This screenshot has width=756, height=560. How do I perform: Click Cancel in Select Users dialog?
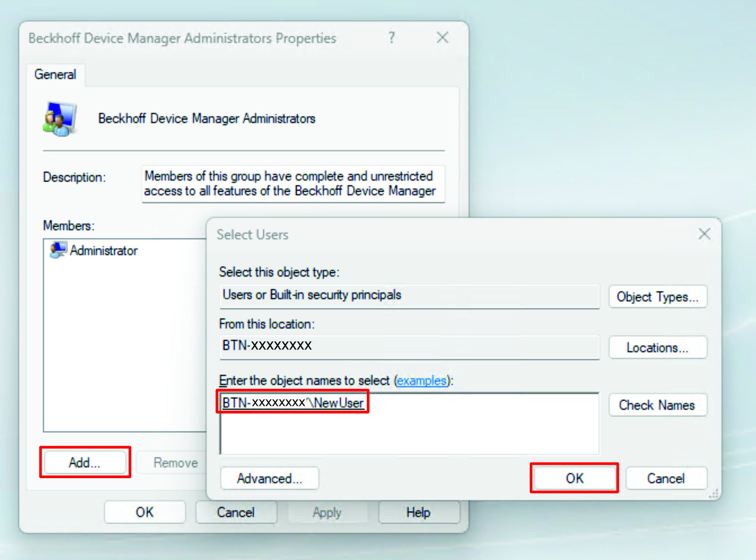[666, 479]
